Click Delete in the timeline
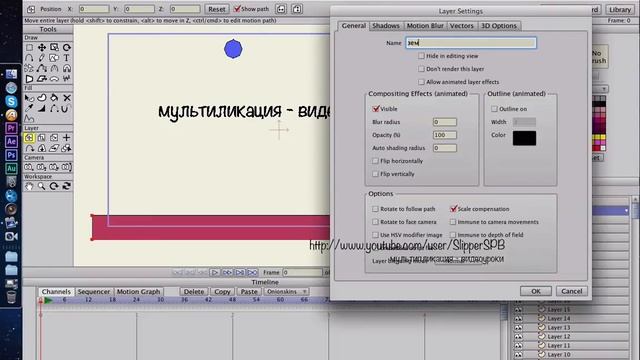This screenshot has width=640, height=360. click(x=193, y=292)
